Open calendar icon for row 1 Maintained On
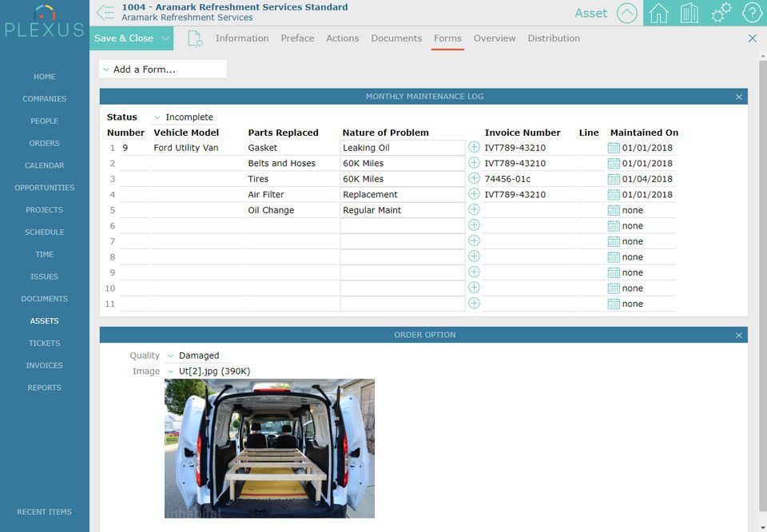Viewport: 767px width, 532px height. [614, 148]
